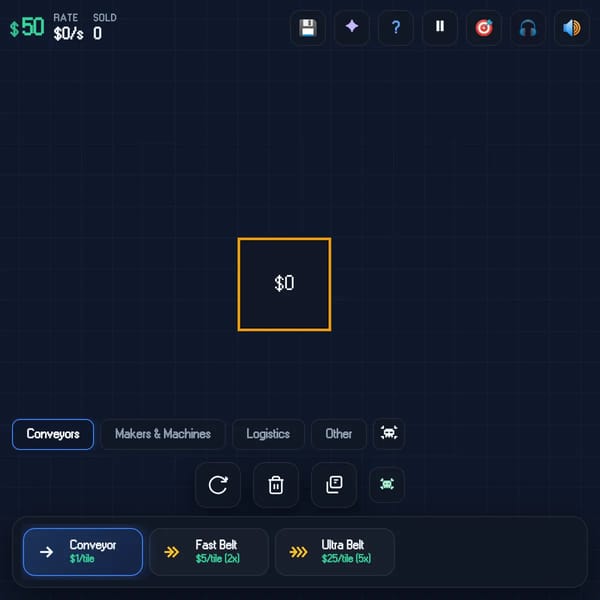Screen dimensions: 600x600
Task: Click the floppy disk save icon
Action: tap(308, 28)
